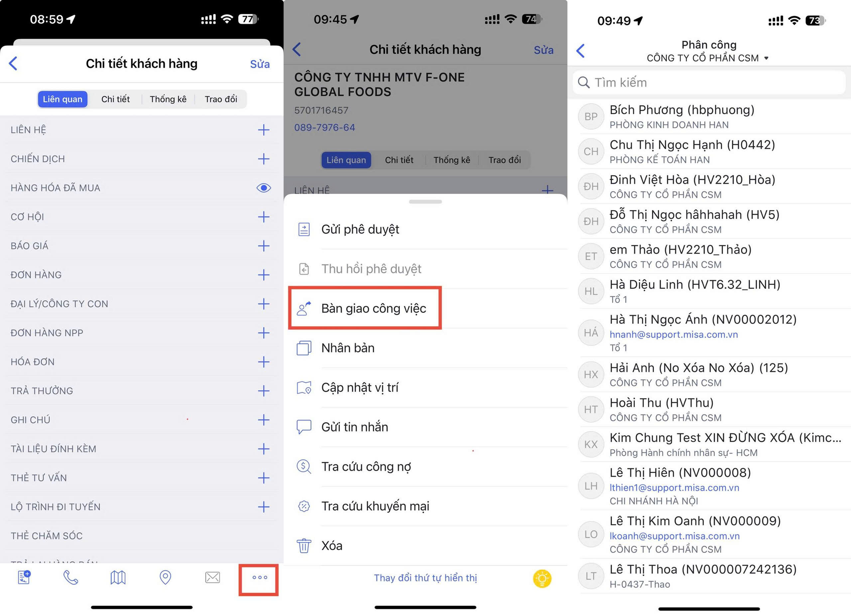Switch to the Thống kê tab on the first screen
The width and height of the screenshot is (851, 616).
click(x=168, y=99)
